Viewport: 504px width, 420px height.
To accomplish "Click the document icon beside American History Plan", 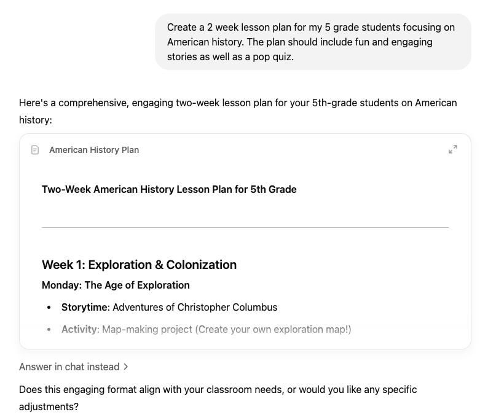I will 35,150.
